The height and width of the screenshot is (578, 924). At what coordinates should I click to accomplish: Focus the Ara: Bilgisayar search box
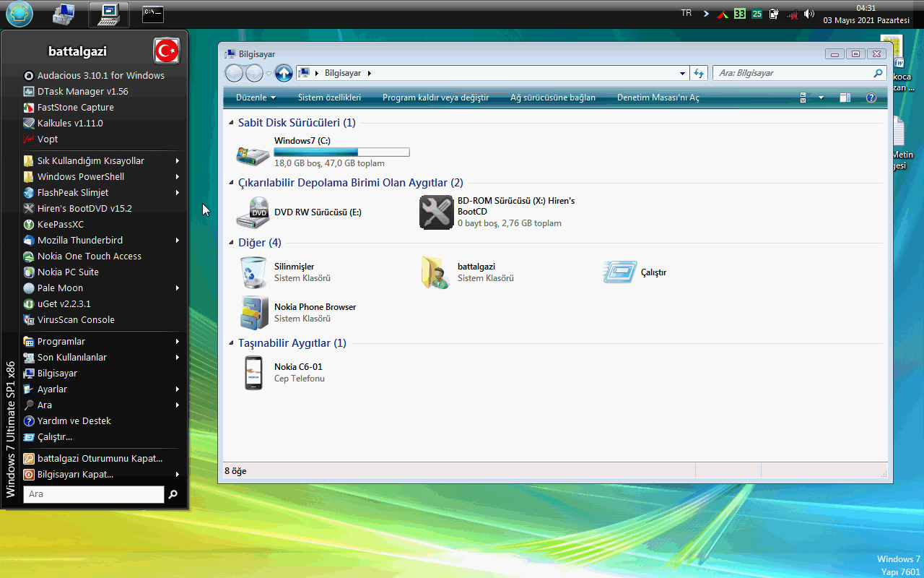tap(799, 73)
